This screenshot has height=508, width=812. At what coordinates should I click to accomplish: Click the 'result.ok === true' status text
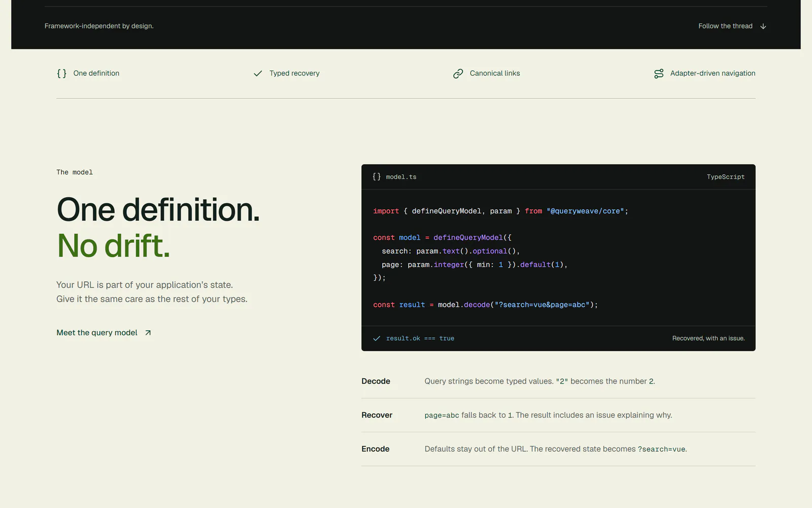420,338
